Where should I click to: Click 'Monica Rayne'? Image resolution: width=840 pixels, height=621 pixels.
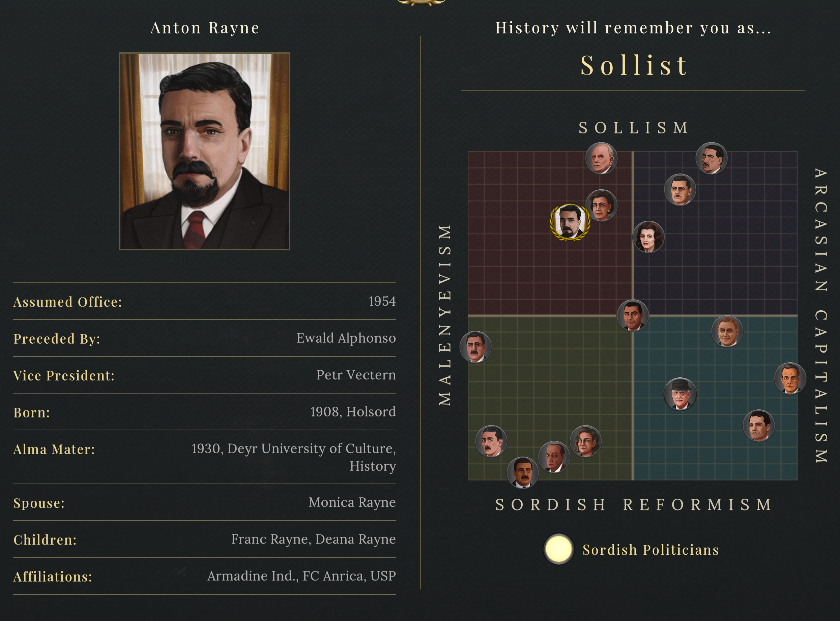352,502
